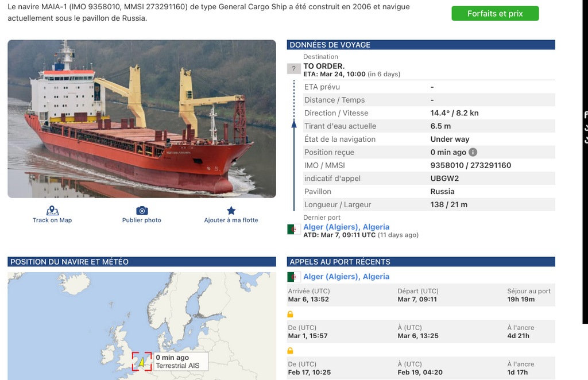This screenshot has height=380, width=588.
Task: Click ETA Mar 24, 10:00 text
Action: (335, 74)
